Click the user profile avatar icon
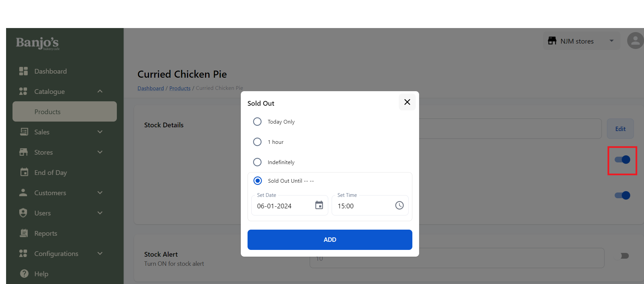 click(x=635, y=41)
